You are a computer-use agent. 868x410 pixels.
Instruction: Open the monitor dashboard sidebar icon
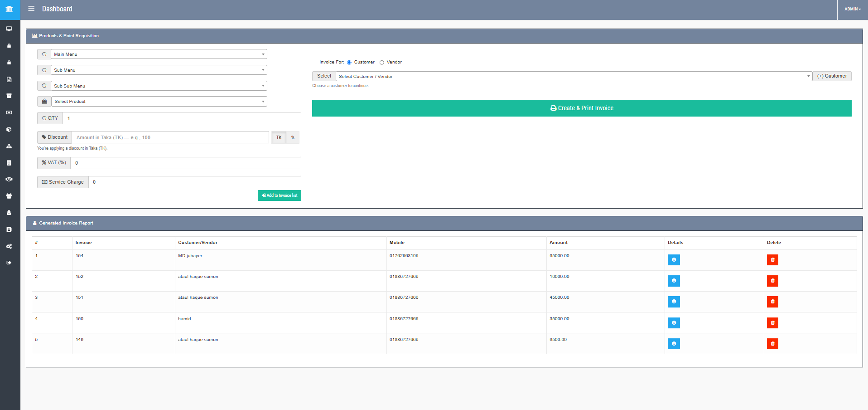click(9, 29)
